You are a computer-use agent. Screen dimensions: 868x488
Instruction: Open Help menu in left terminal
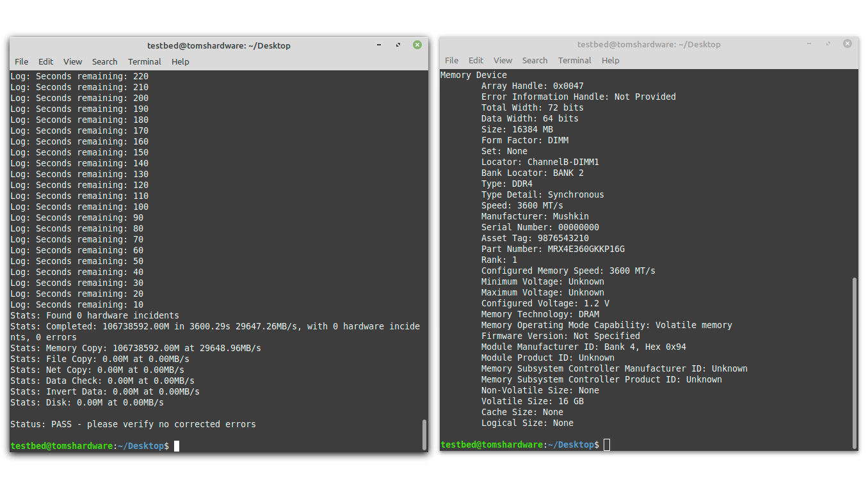point(181,61)
